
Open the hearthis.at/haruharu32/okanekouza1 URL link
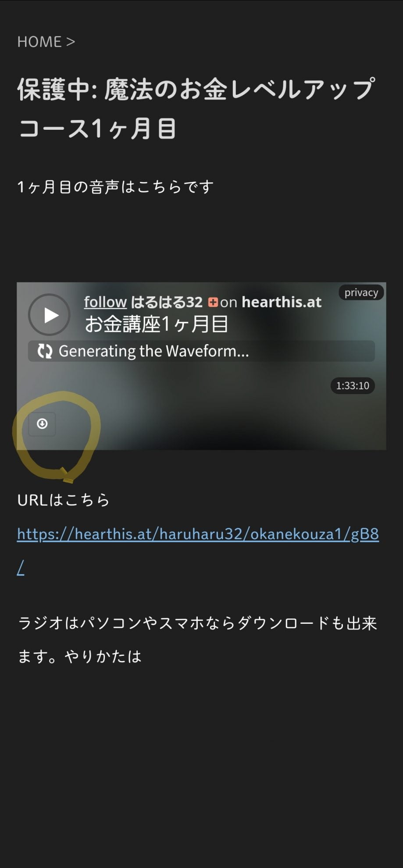198,551
